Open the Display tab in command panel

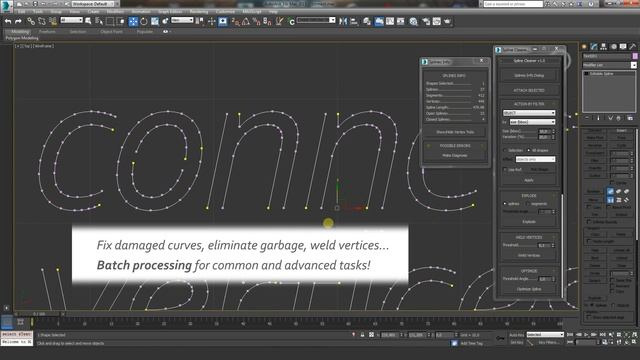point(623,47)
